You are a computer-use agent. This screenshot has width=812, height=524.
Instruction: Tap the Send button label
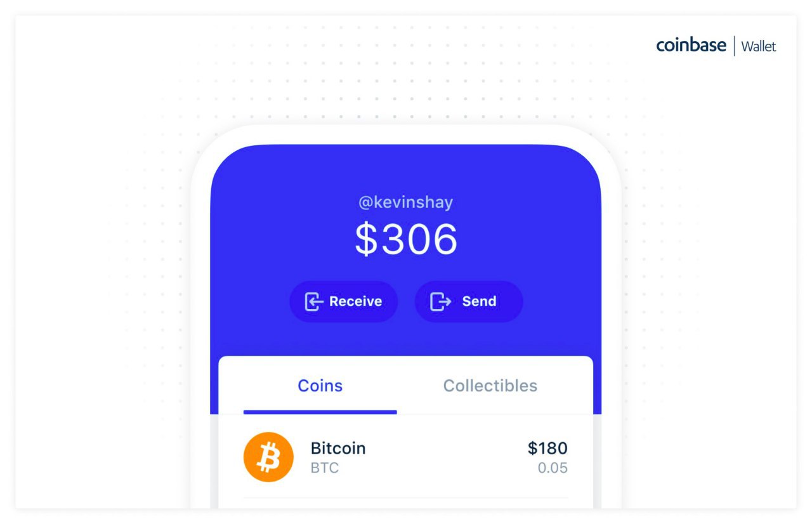click(x=479, y=301)
